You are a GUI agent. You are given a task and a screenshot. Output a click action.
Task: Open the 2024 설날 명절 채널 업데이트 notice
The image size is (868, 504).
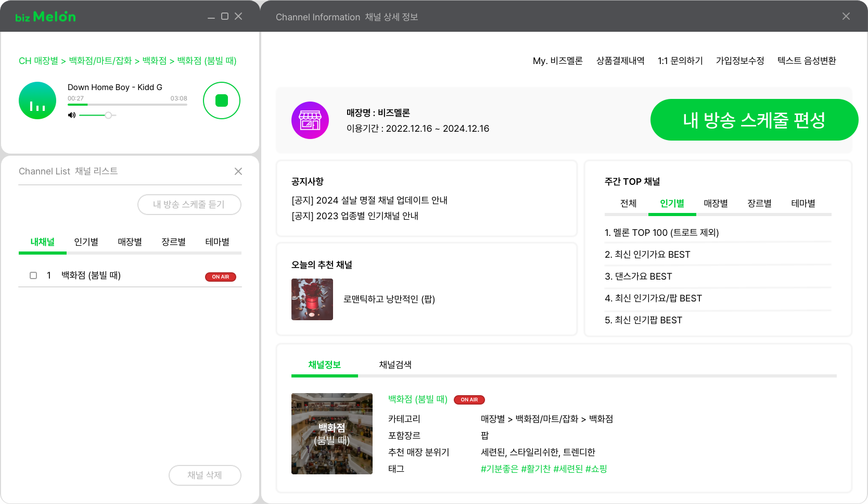(x=369, y=200)
